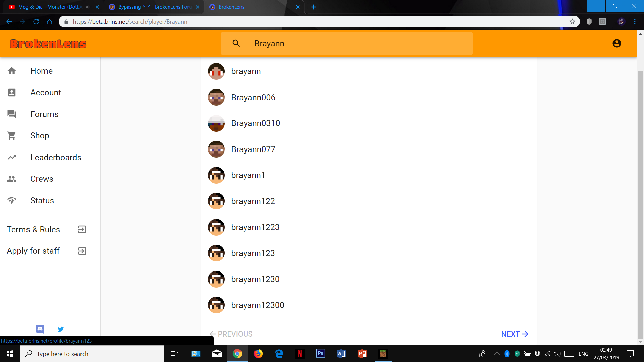
Task: Click the Account badge icon in sidebar
Action: point(12,93)
